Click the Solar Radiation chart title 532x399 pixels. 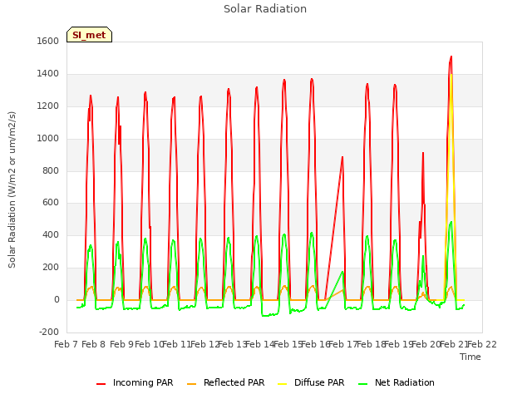(x=265, y=9)
